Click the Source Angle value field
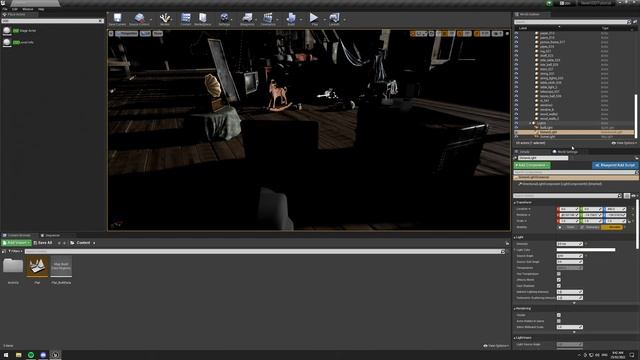Image resolution: width=640 pixels, height=360 pixels. (x=570, y=256)
